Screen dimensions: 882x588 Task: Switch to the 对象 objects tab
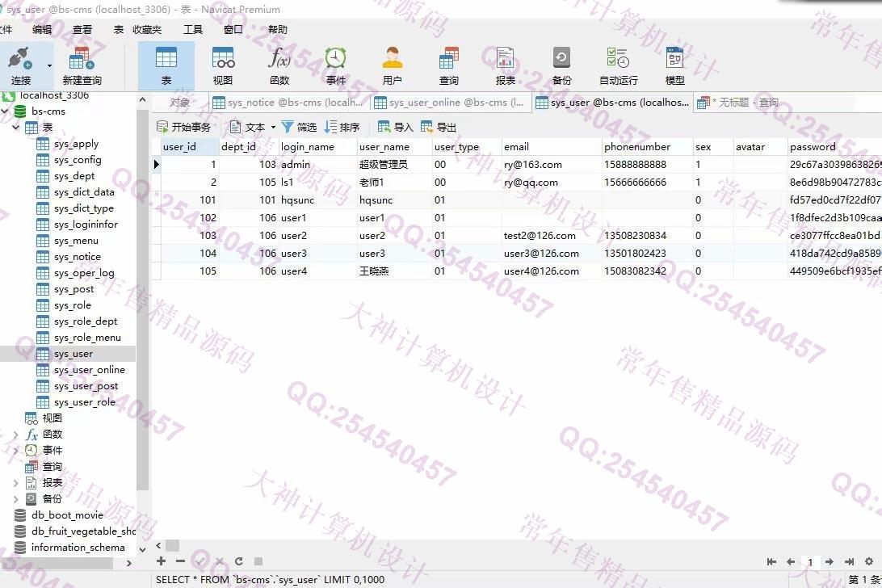click(x=180, y=103)
